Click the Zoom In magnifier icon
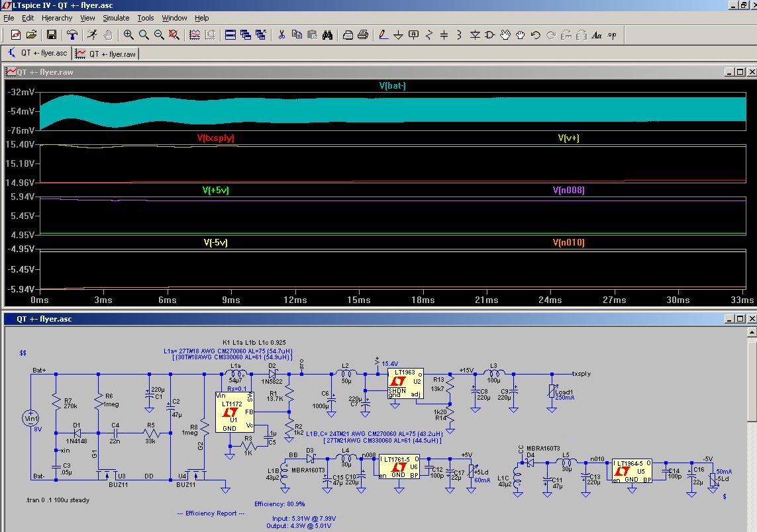 coord(128,34)
